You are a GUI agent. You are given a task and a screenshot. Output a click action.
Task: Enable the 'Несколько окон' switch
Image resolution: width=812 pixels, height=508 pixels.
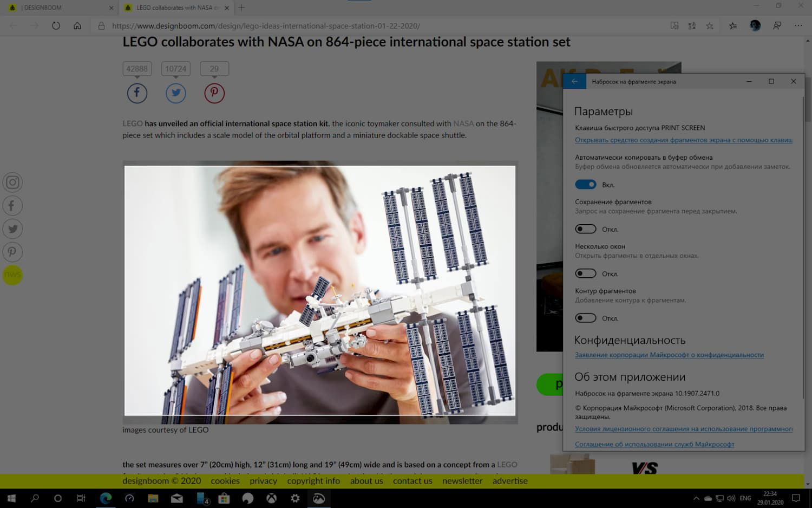pos(585,273)
